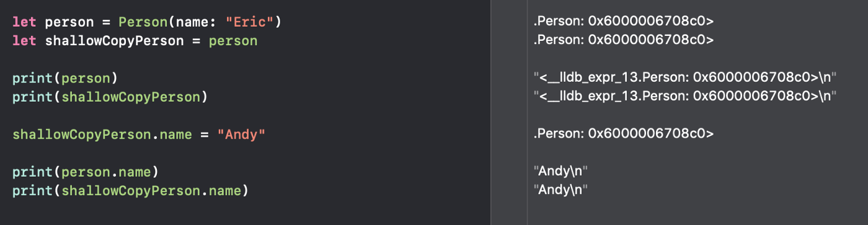Click the print(shallowCopyPerson) statement
868x225 pixels.
click(109, 97)
